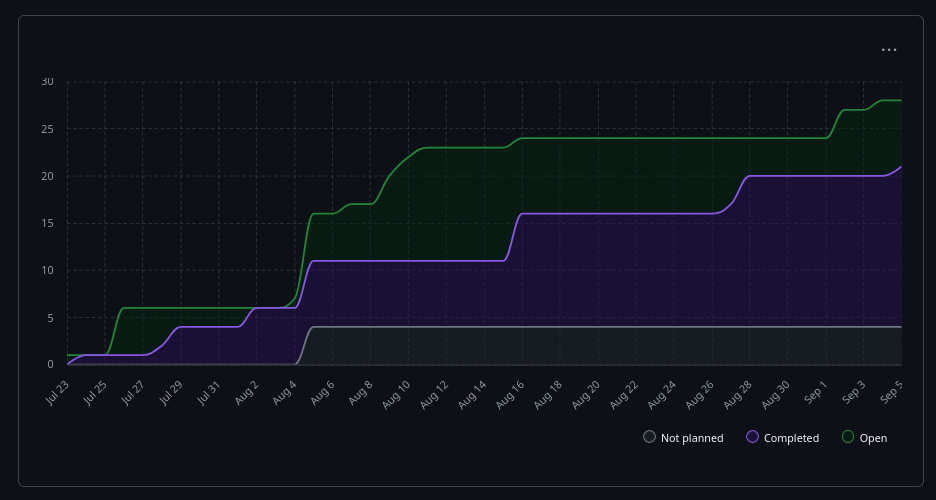Click the "Not planned" legend text

pos(692,438)
